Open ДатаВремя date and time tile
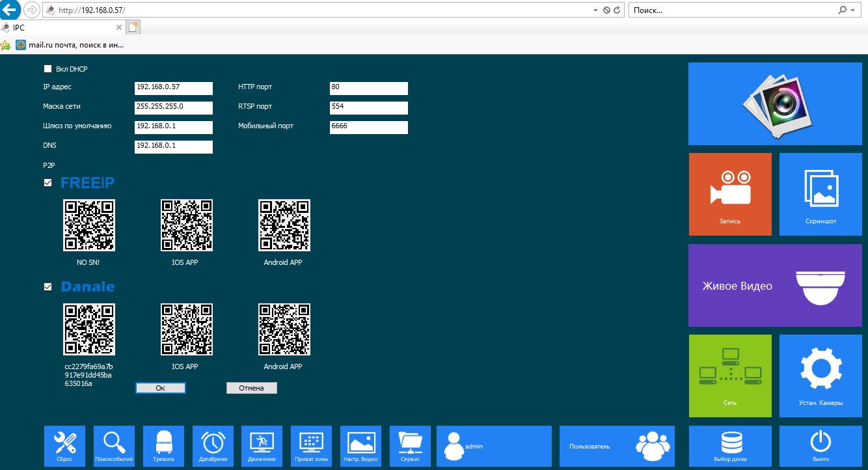868x470 pixels. (x=213, y=446)
